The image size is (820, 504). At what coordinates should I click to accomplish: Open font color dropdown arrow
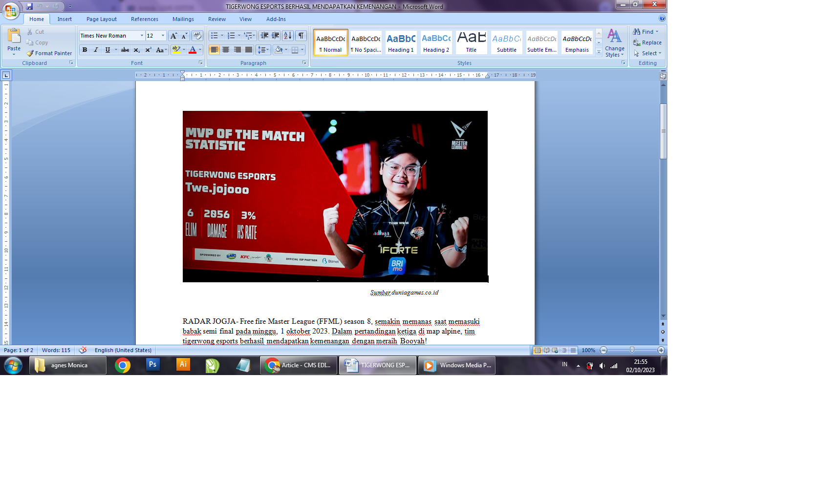click(x=200, y=50)
